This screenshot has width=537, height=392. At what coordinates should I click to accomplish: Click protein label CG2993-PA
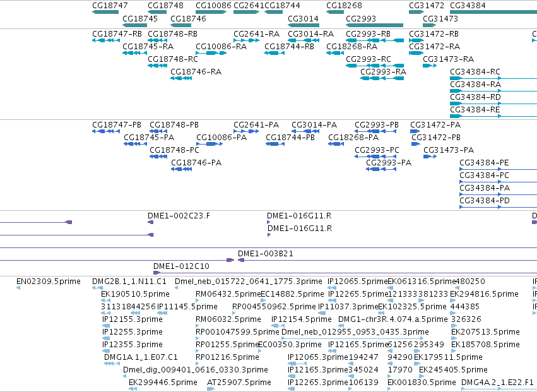tap(389, 163)
